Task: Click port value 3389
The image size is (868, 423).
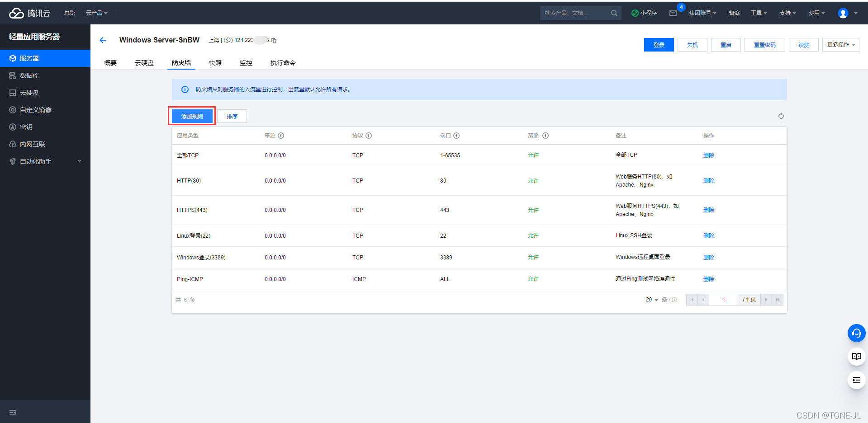Action: tap(446, 258)
